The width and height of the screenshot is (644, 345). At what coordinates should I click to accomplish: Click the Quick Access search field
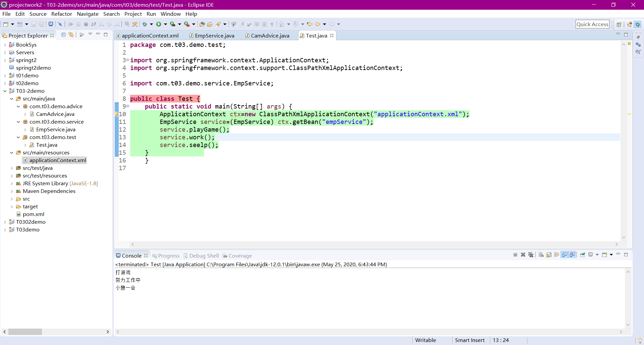coord(592,24)
